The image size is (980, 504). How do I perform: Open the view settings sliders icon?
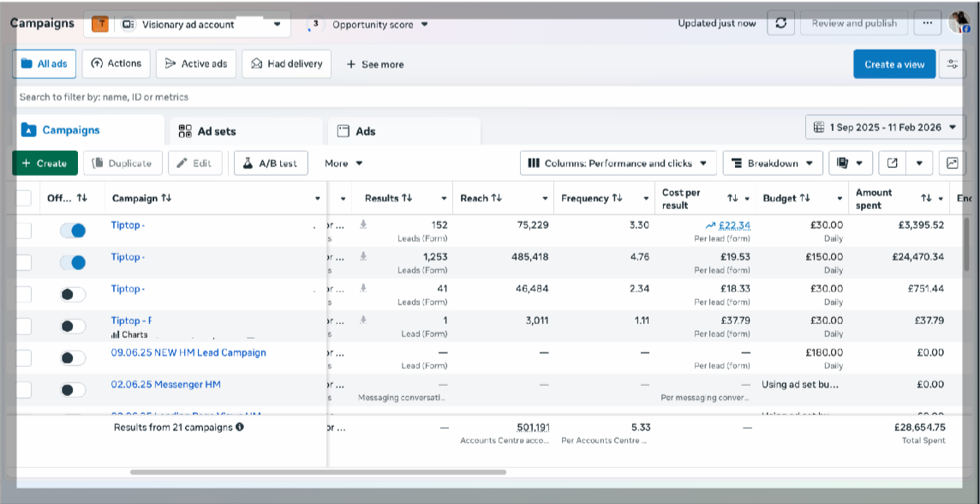coord(952,64)
